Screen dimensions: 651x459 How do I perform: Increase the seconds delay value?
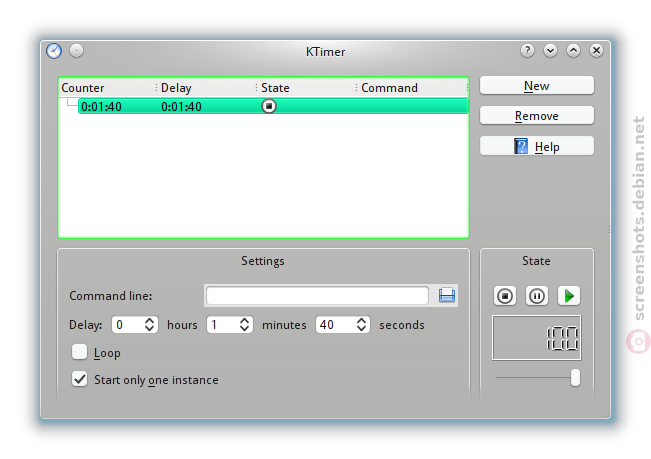(361, 321)
